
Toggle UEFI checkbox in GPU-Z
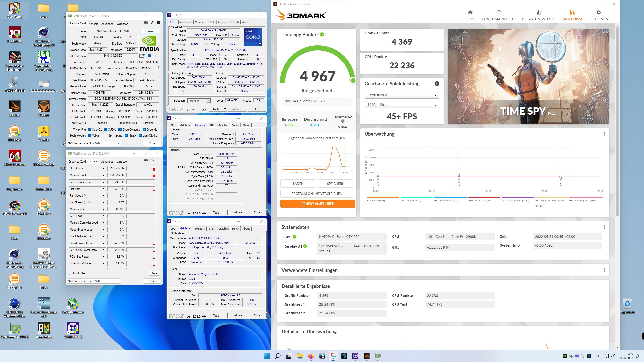[149, 56]
